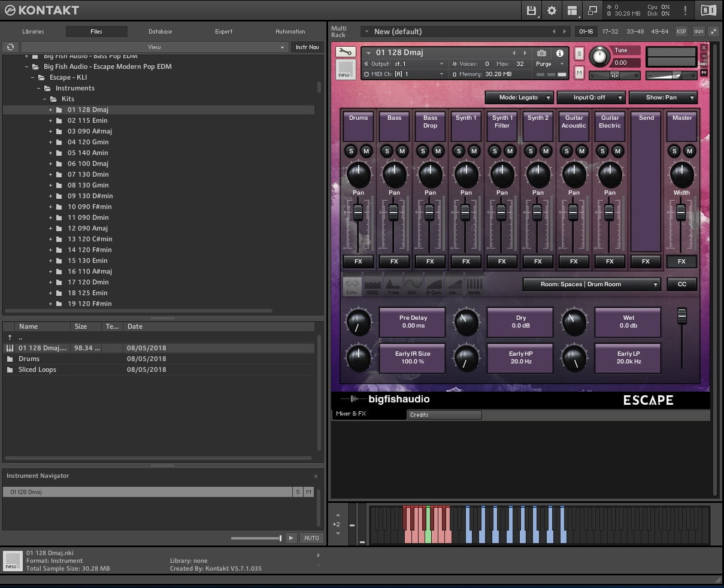Click the PV button on instrument header
Screen dimensions: 724x588
point(704,72)
